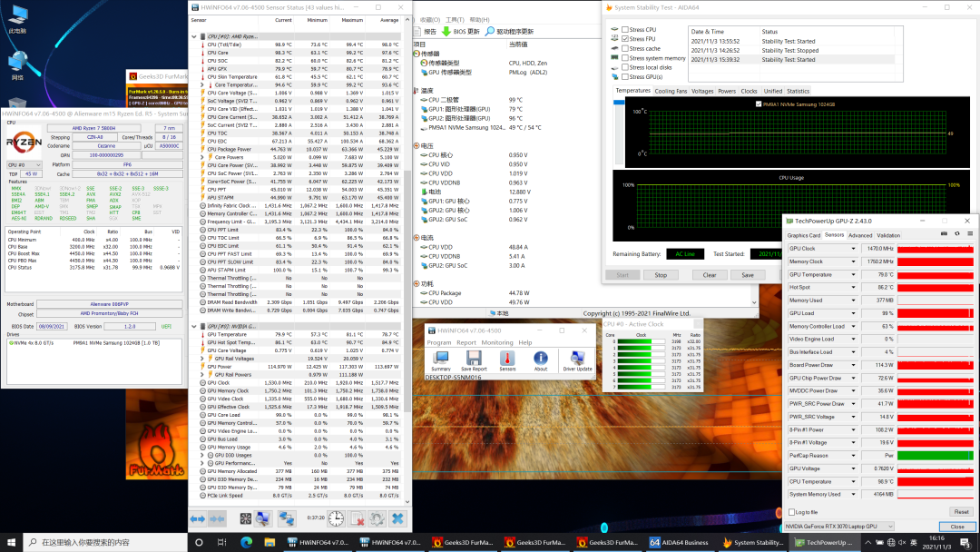The height and width of the screenshot is (552, 980).
Task: Open GPU Temperature sensor dropdown in GPU-Z
Action: tap(853, 274)
